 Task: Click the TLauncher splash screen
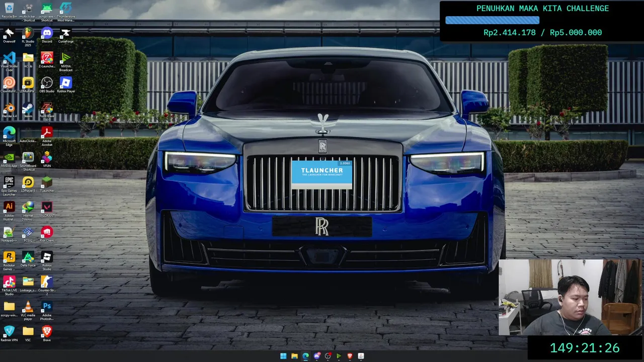click(321, 174)
